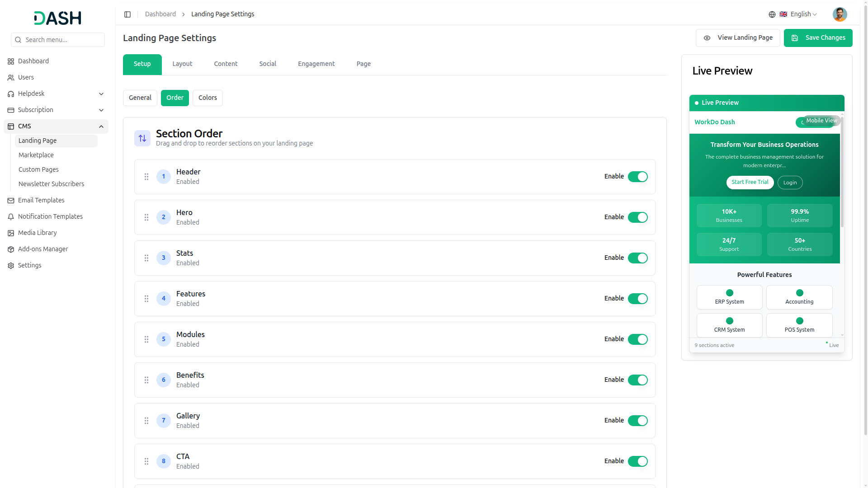Expand the Subscription submenu
This screenshot has height=488, width=868.
(x=101, y=110)
